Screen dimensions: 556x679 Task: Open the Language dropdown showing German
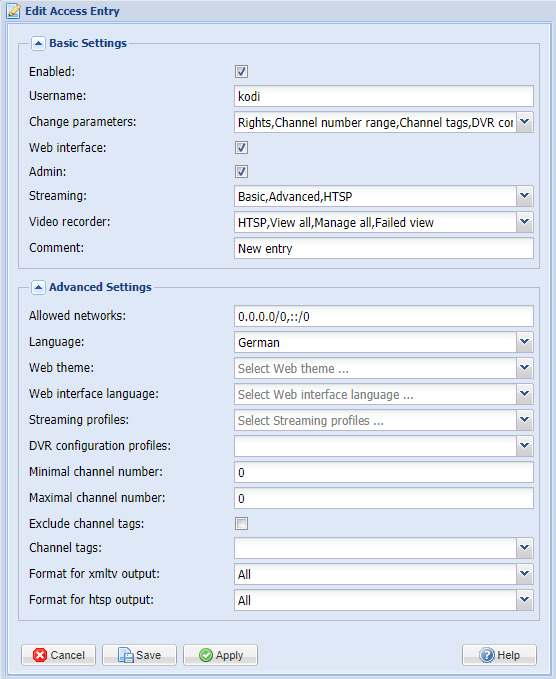coord(524,342)
